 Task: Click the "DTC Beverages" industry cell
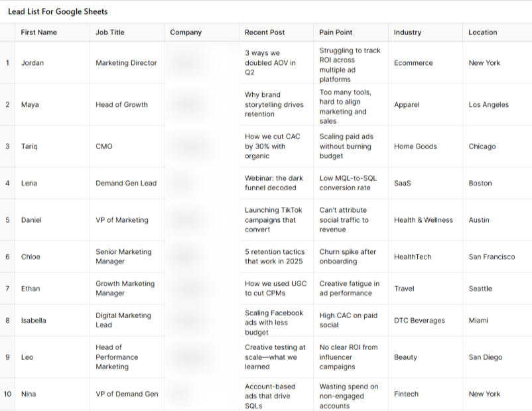(x=419, y=320)
